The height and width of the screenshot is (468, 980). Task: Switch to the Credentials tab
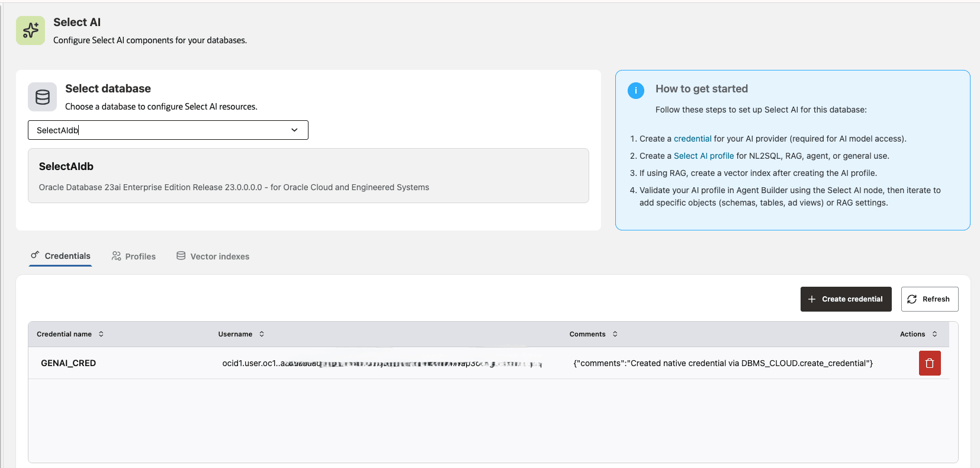tap(60, 256)
